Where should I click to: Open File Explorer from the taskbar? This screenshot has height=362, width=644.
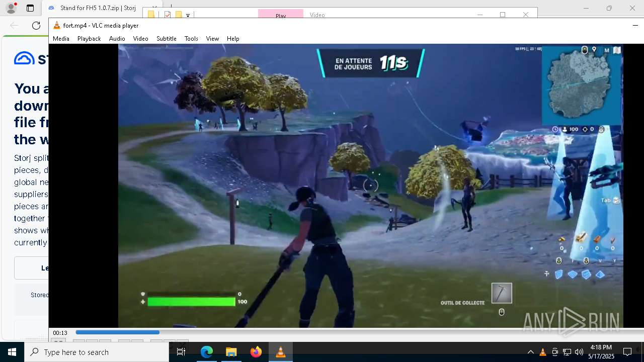point(231,352)
